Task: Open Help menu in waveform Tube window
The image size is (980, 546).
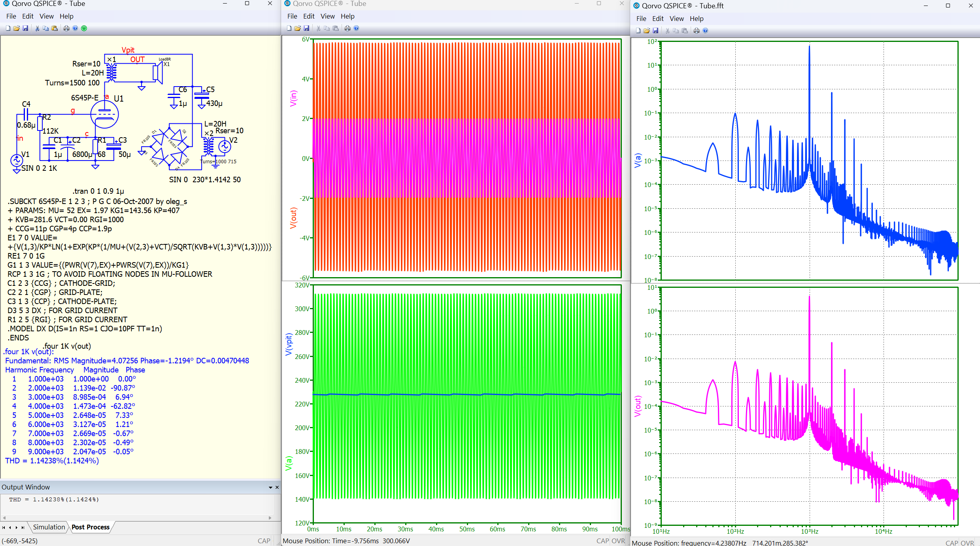Action: pyautogui.click(x=347, y=16)
